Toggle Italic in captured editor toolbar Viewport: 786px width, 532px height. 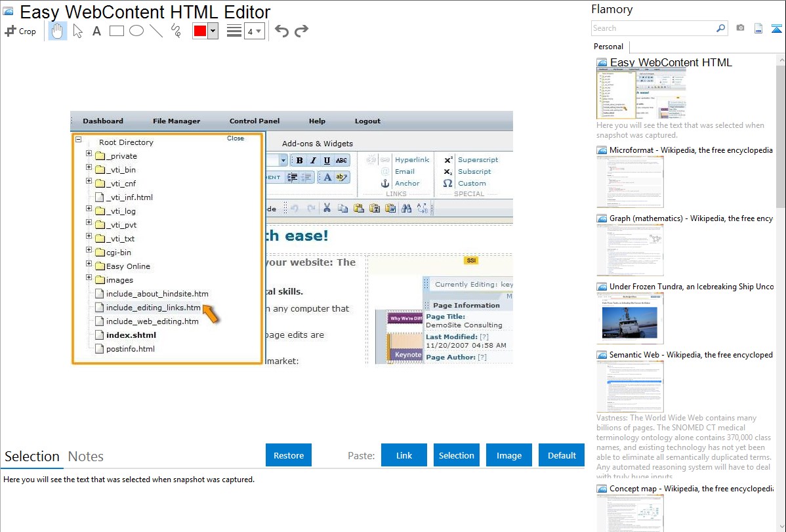314,161
